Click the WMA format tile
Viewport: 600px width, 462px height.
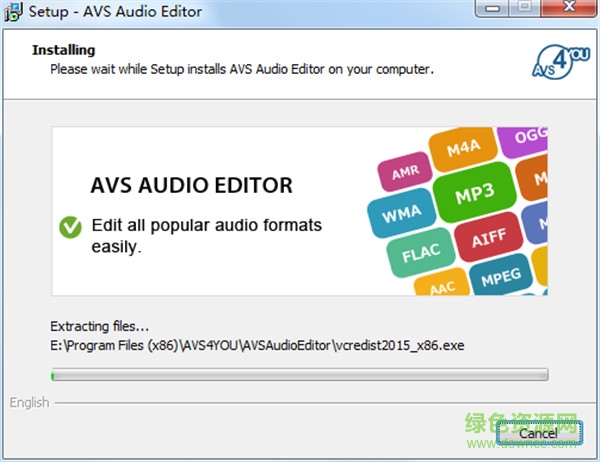click(x=402, y=213)
